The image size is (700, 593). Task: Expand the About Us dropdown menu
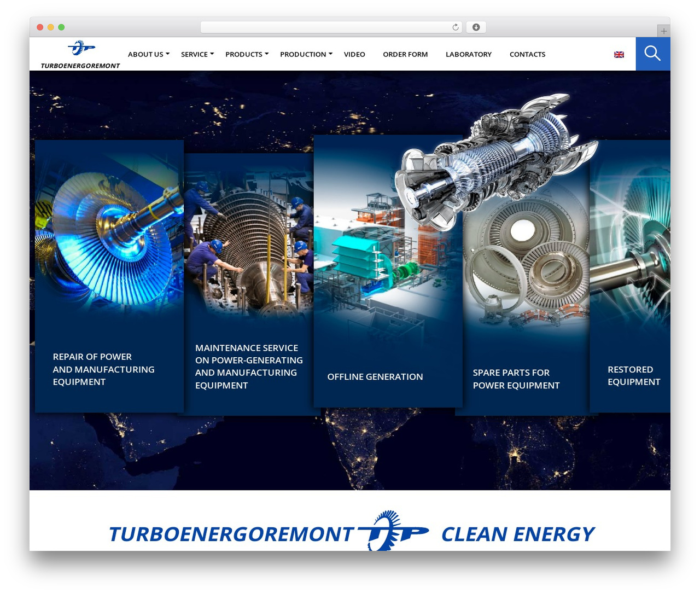(149, 54)
